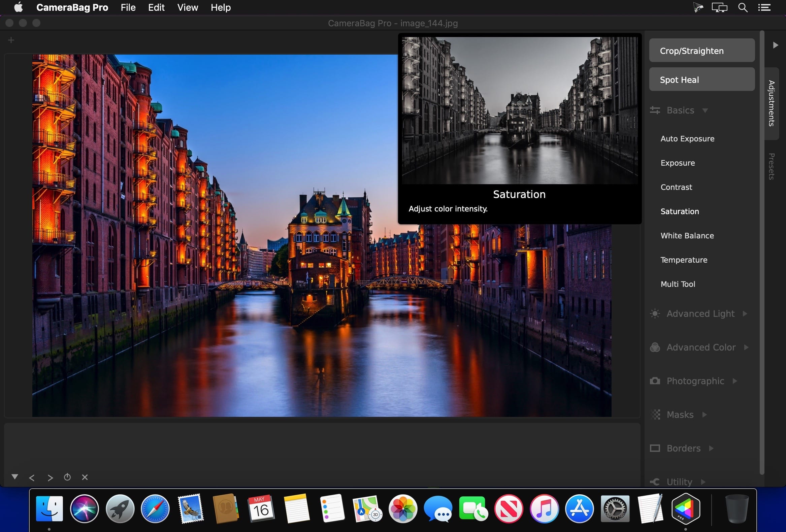This screenshot has width=786, height=532.
Task: Select the Saturation adjustment option
Action: tap(679, 211)
